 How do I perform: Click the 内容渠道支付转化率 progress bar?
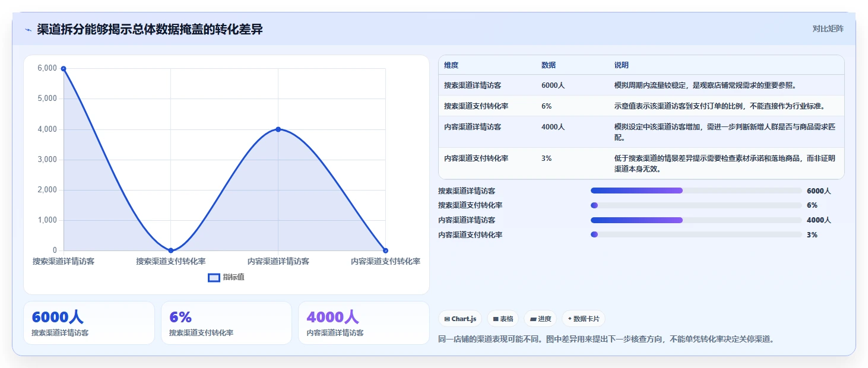pyautogui.click(x=696, y=234)
